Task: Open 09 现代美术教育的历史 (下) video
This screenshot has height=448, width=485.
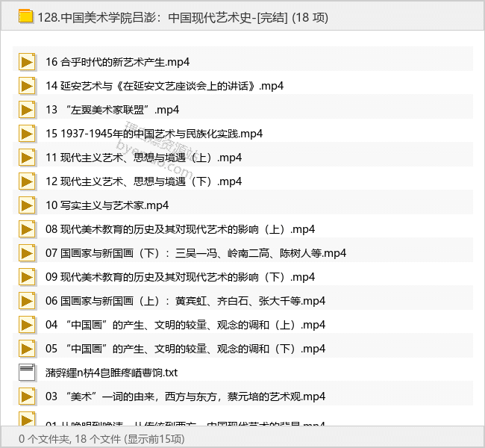Action: click(180, 277)
